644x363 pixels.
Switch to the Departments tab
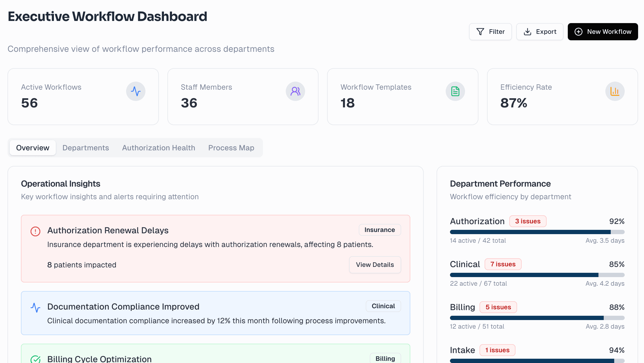(x=85, y=148)
